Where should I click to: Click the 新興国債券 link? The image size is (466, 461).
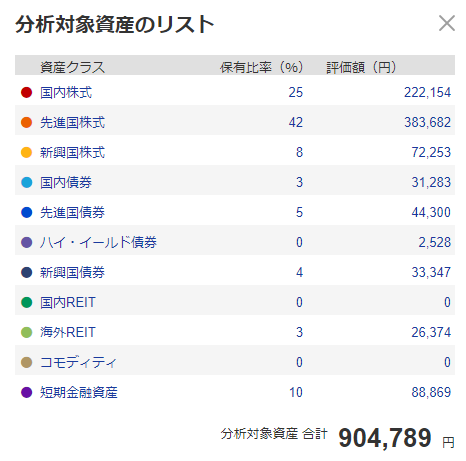point(72,272)
